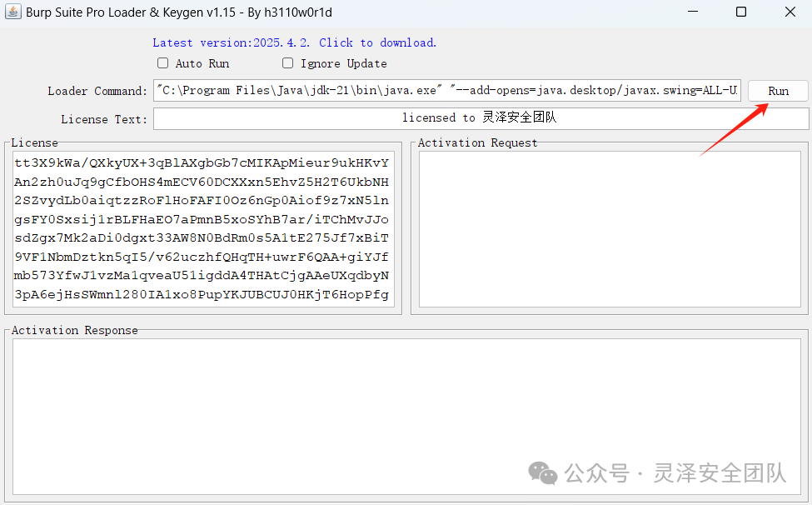
Task: Click the 'License' panel title
Action: 34,143
